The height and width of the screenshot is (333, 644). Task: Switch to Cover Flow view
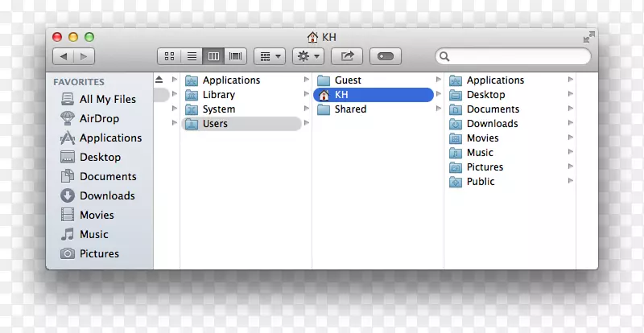[x=235, y=56]
